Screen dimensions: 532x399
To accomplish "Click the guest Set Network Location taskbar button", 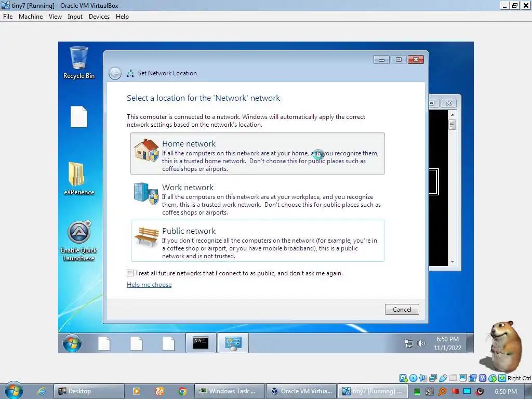I will pyautogui.click(x=233, y=343).
